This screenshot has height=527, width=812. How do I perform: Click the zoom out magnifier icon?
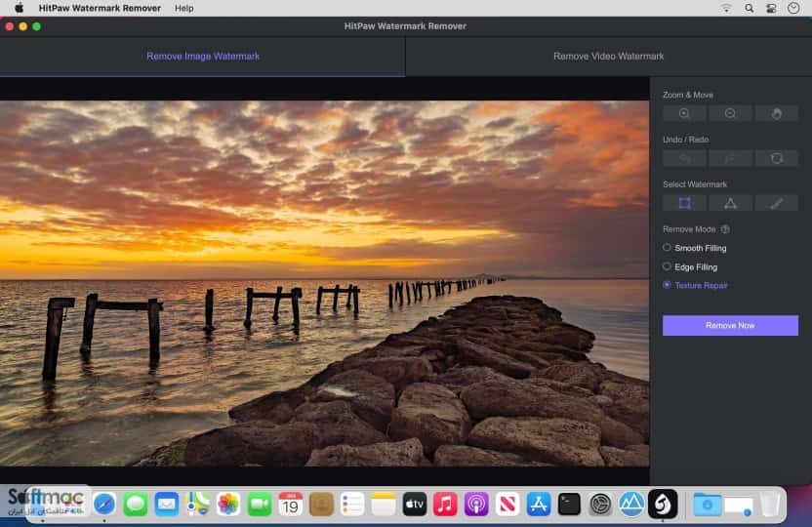pos(730,113)
